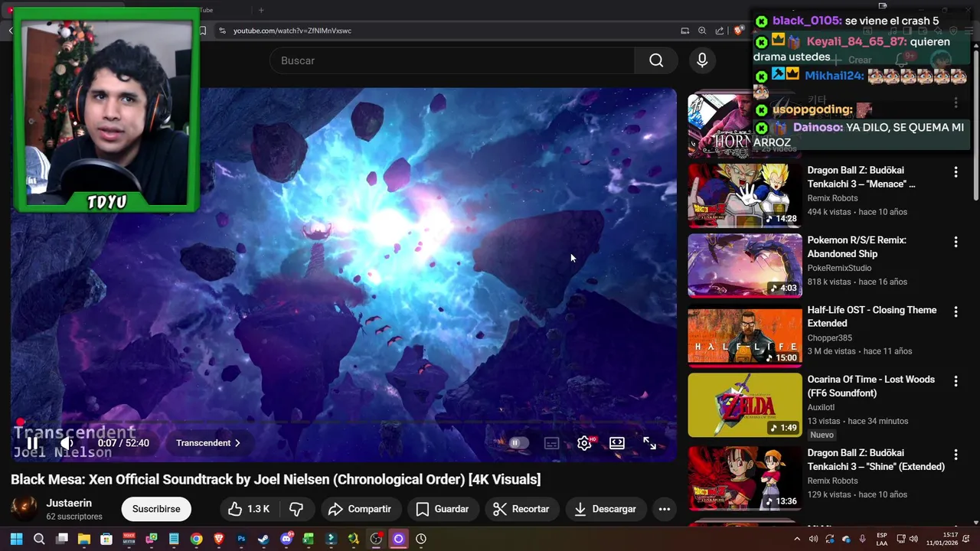
Task: Like the video (1.3 K thumbs up)
Action: point(248,509)
